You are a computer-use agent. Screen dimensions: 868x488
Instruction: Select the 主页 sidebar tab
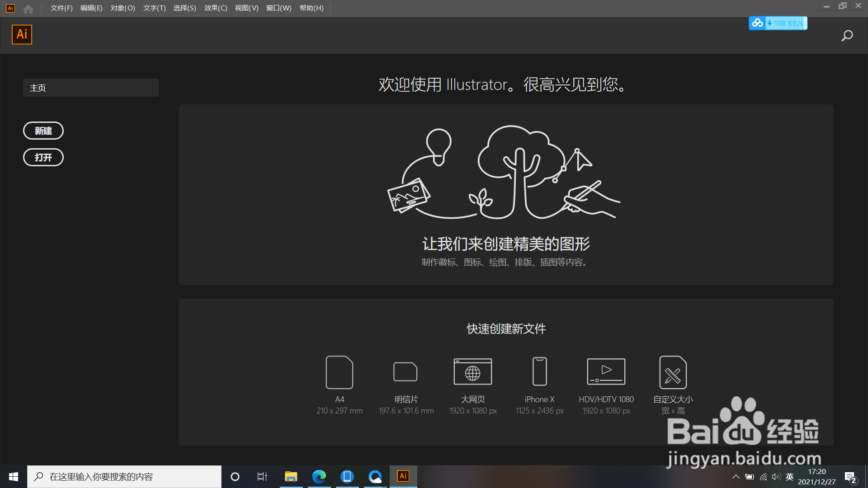pos(90,88)
